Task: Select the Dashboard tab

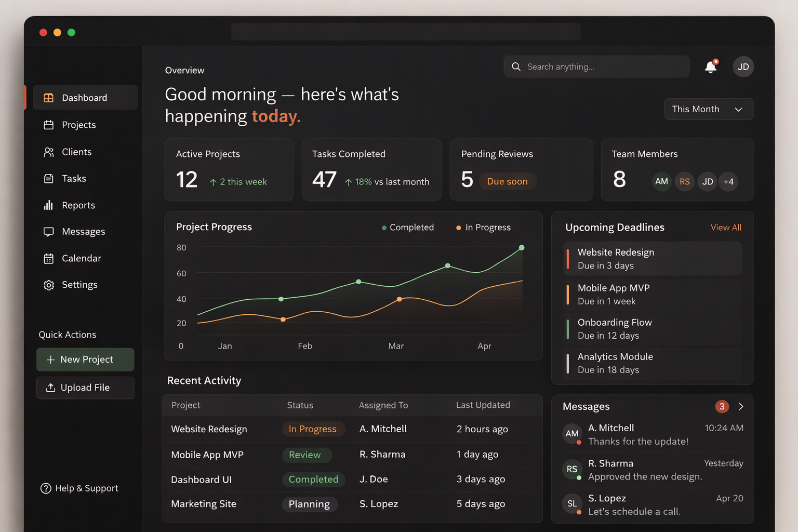Action: [x=84, y=97]
